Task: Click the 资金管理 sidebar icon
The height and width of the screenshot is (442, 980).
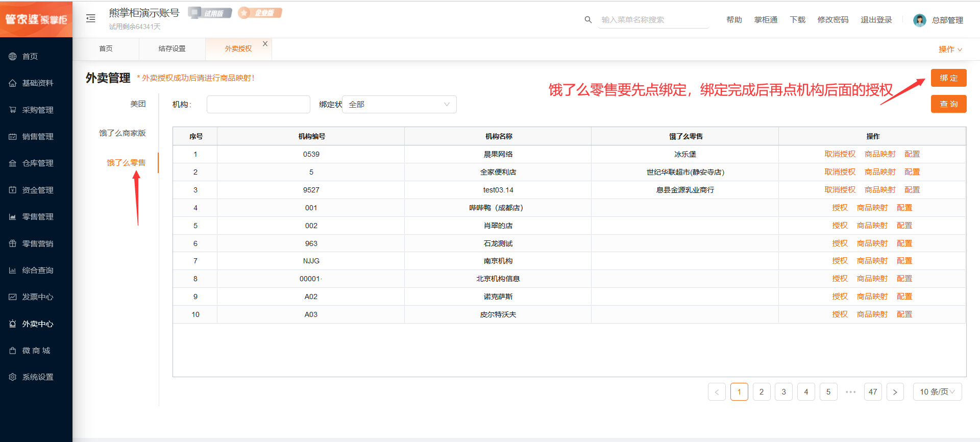Action: (13, 190)
